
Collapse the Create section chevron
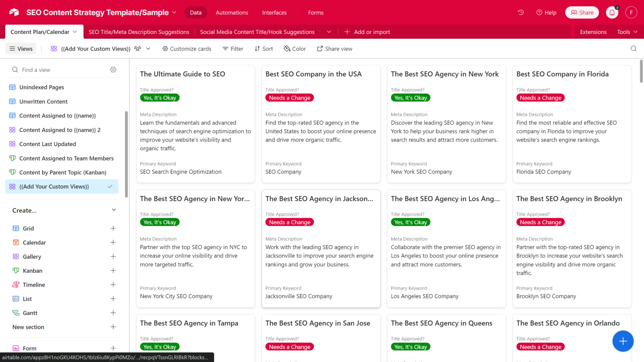(114, 210)
